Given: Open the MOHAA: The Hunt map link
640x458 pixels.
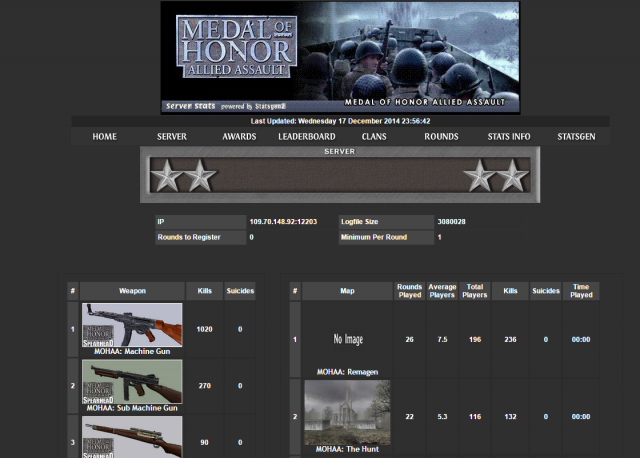Looking at the screenshot, I should pyautogui.click(x=347, y=449).
